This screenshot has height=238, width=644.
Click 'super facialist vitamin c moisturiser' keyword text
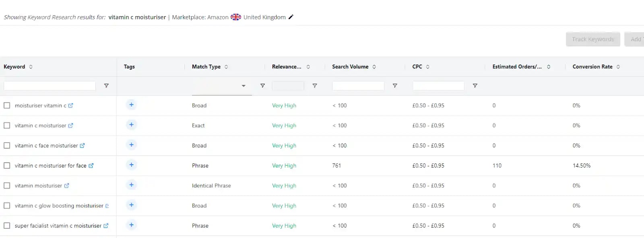coord(58,226)
